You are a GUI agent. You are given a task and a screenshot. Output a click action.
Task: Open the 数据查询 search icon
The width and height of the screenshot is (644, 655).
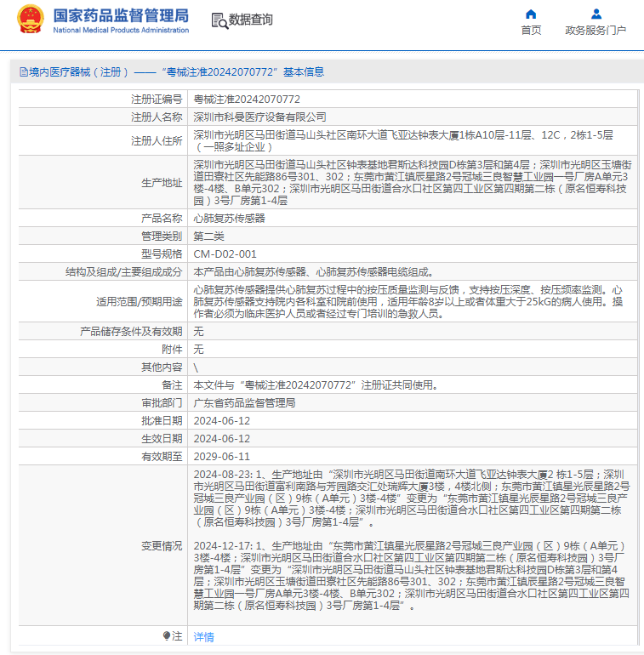pyautogui.click(x=219, y=20)
